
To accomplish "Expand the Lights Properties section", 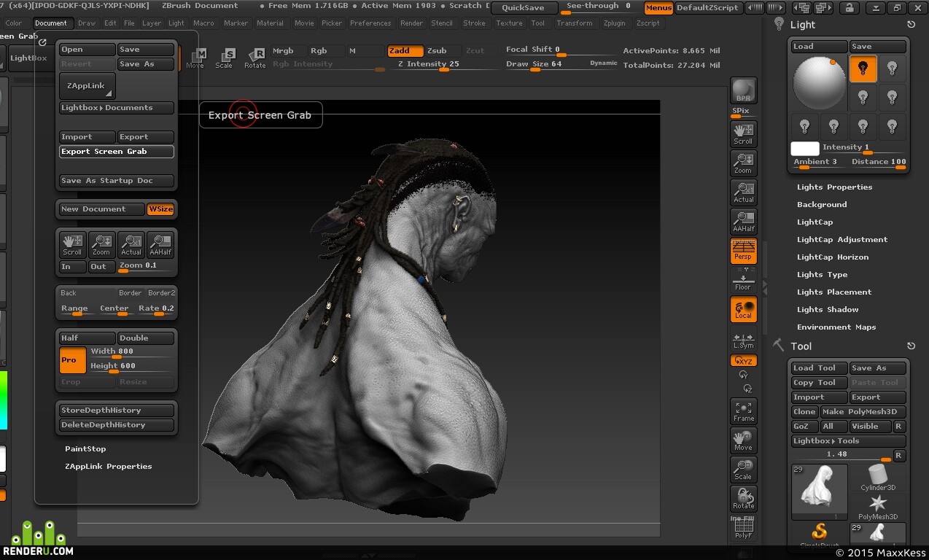I will point(834,187).
